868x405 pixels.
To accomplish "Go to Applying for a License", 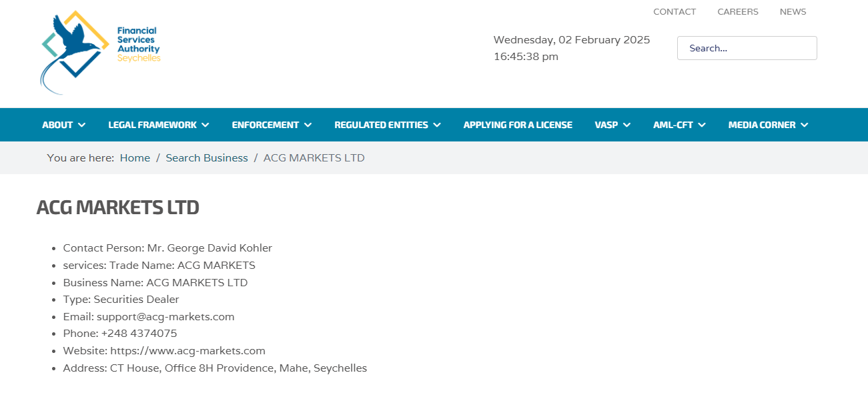I will pos(518,125).
